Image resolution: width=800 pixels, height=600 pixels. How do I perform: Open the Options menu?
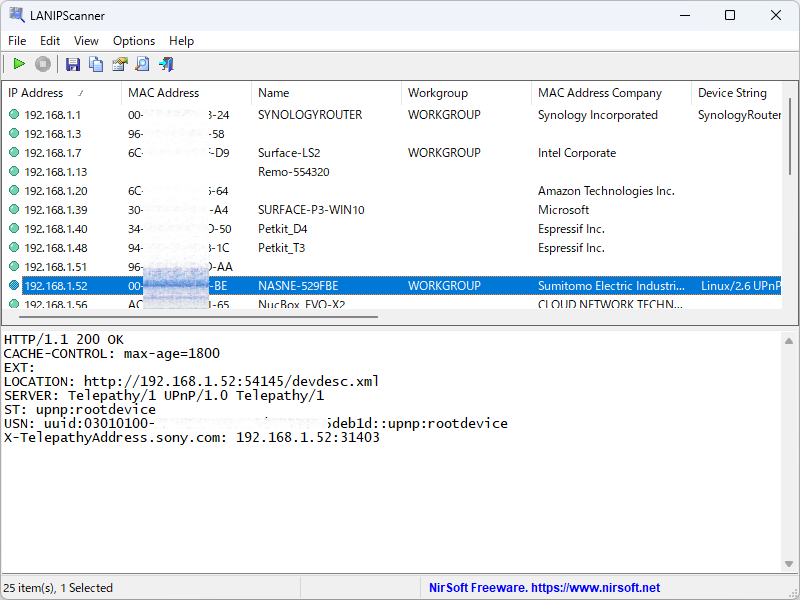(133, 41)
